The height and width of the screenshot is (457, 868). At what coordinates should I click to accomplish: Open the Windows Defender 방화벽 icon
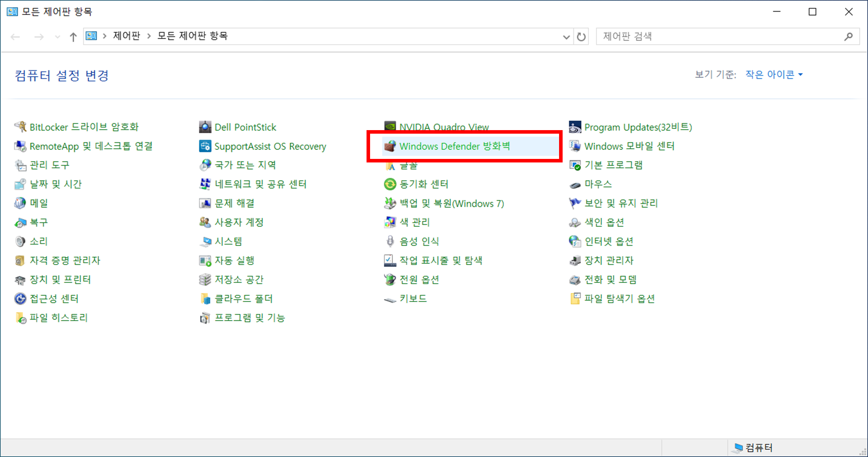tap(390, 146)
